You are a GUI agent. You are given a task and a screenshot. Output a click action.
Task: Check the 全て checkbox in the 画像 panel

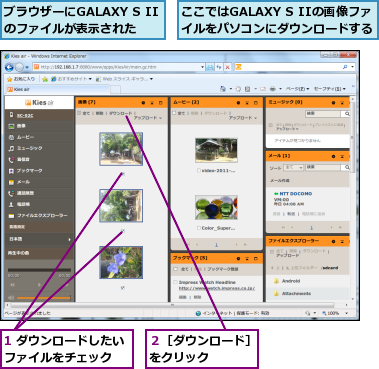click(x=79, y=113)
